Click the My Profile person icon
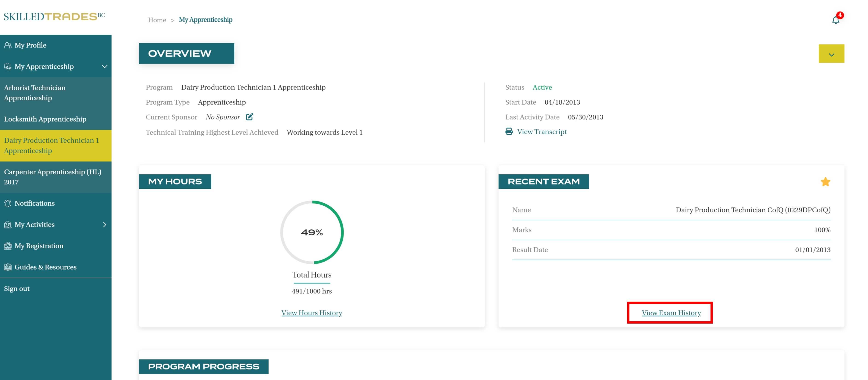 pyautogui.click(x=7, y=45)
